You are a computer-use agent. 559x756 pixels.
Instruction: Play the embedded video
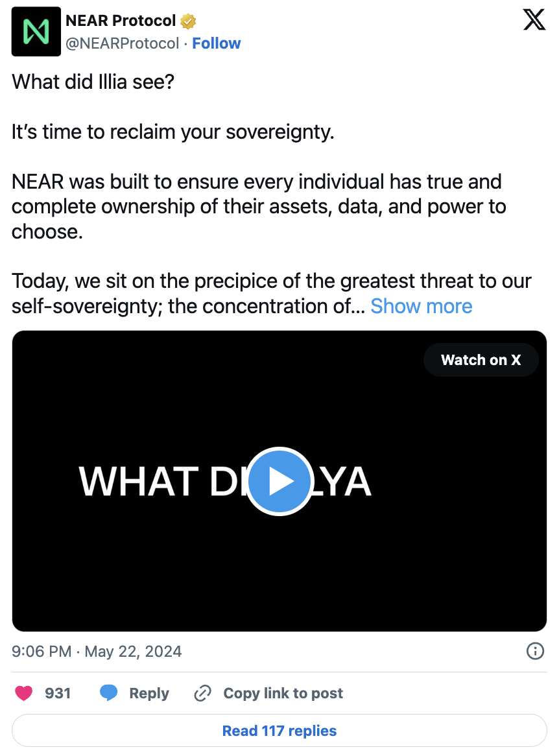[x=279, y=481]
